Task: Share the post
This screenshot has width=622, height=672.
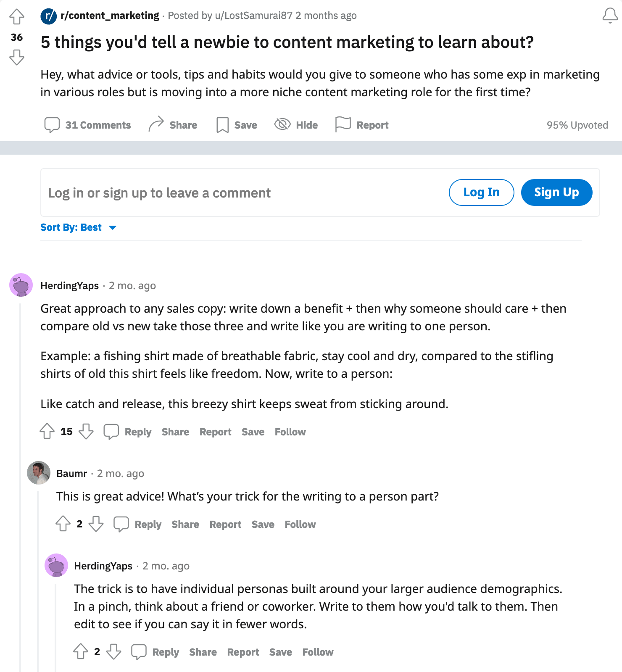Action: coord(173,124)
